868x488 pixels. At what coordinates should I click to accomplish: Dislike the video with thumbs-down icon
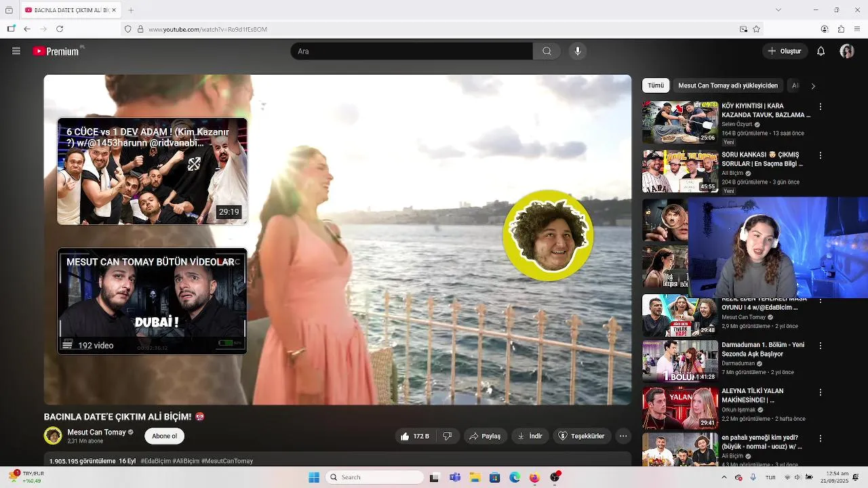click(x=448, y=436)
